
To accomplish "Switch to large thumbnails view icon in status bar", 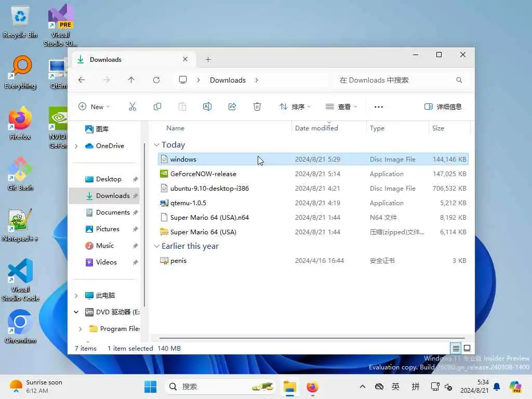I will pos(467,349).
